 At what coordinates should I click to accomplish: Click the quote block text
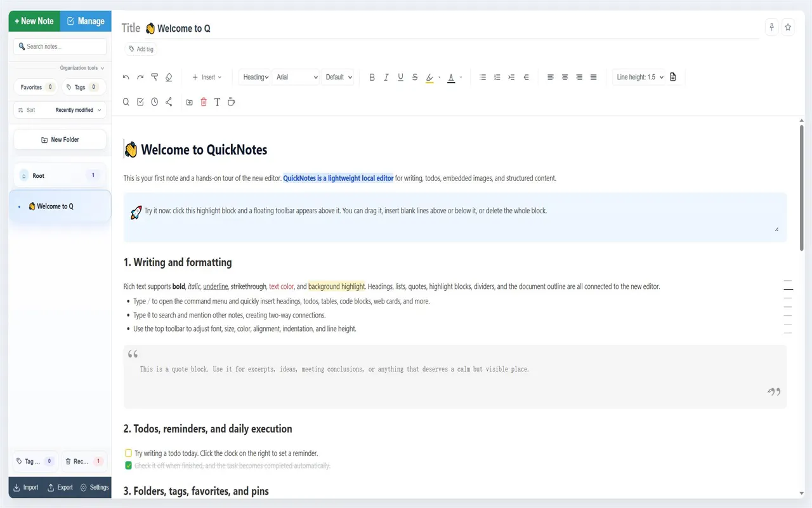pyautogui.click(x=334, y=369)
